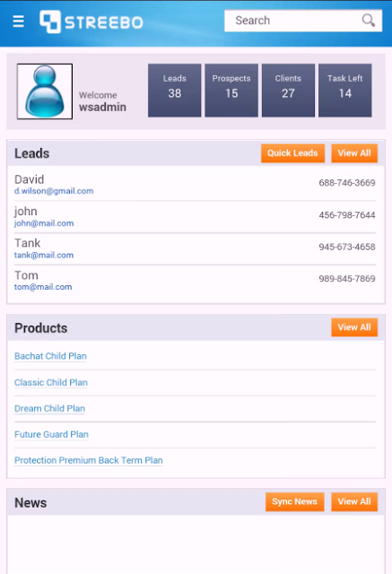Click the Quick Leads button
The image size is (392, 574).
[x=292, y=153]
